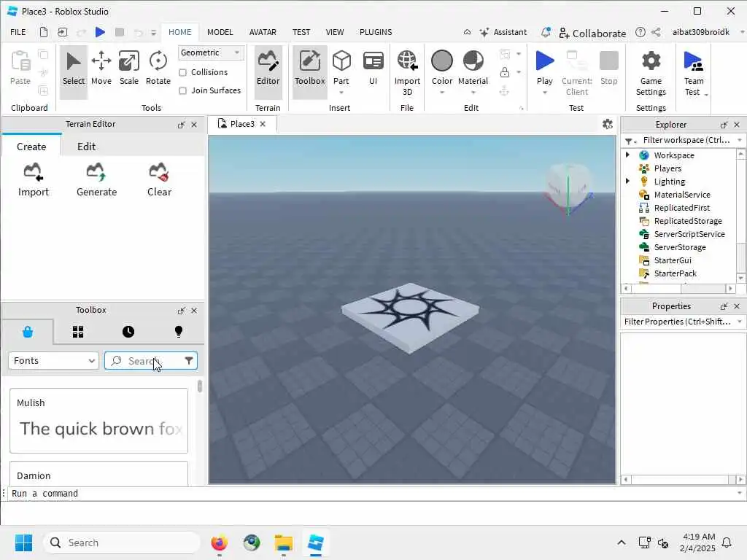Switch to the MODEL ribbon tab
747x560 pixels.
pos(220,32)
